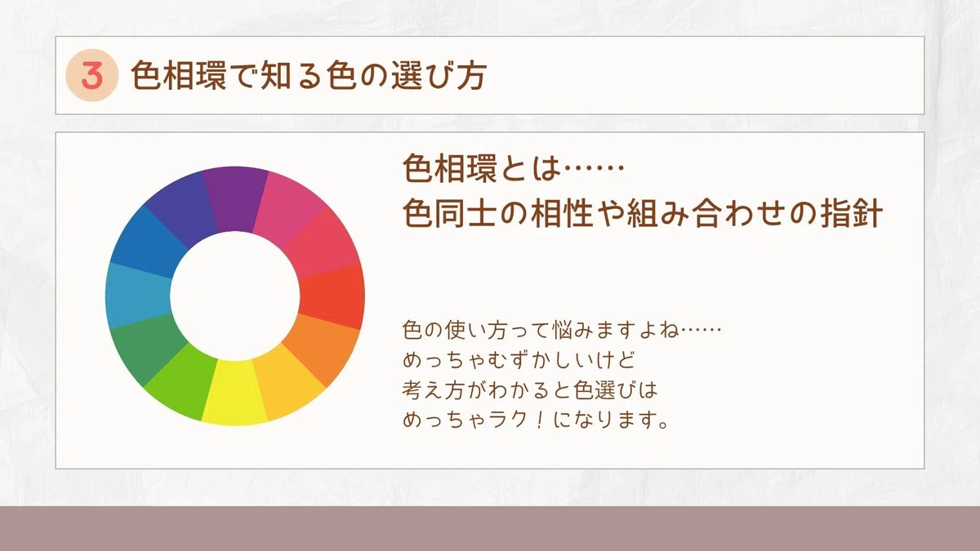This screenshot has width=980, height=551.
Task: Click the indigo blue-violet wheel segment
Action: pos(183,211)
